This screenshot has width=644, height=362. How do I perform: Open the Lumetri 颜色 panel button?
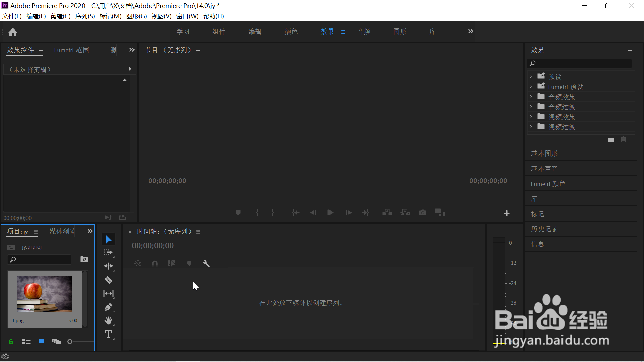548,184
